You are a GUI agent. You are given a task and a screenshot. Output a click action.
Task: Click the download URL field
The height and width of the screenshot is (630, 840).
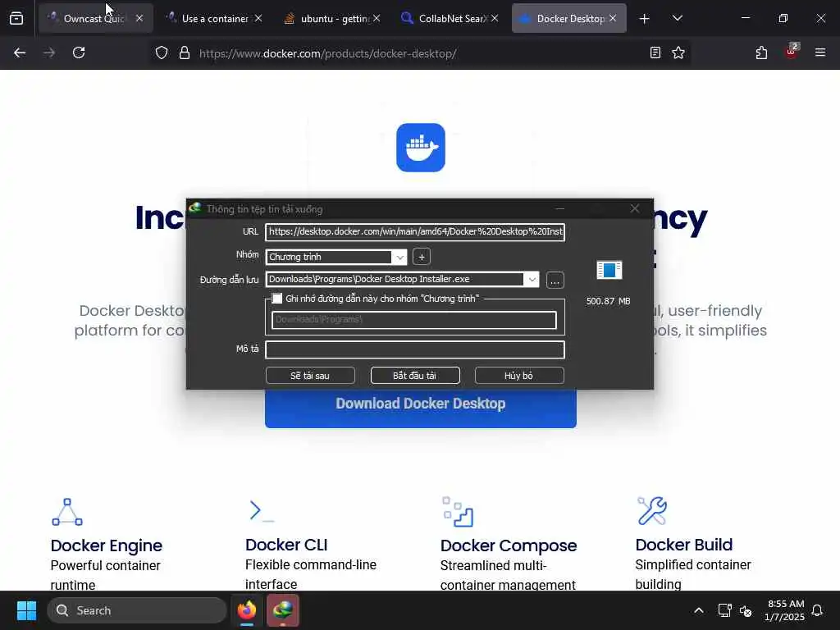pyautogui.click(x=414, y=231)
